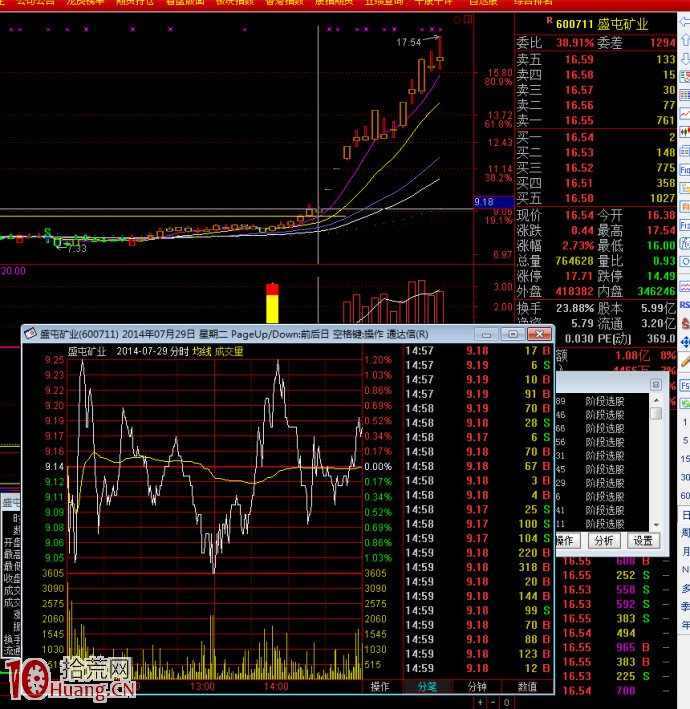Viewport: 690px width, 709px height.
Task: Maximize the 盛屯矿业 intraday window
Action: pos(513,334)
